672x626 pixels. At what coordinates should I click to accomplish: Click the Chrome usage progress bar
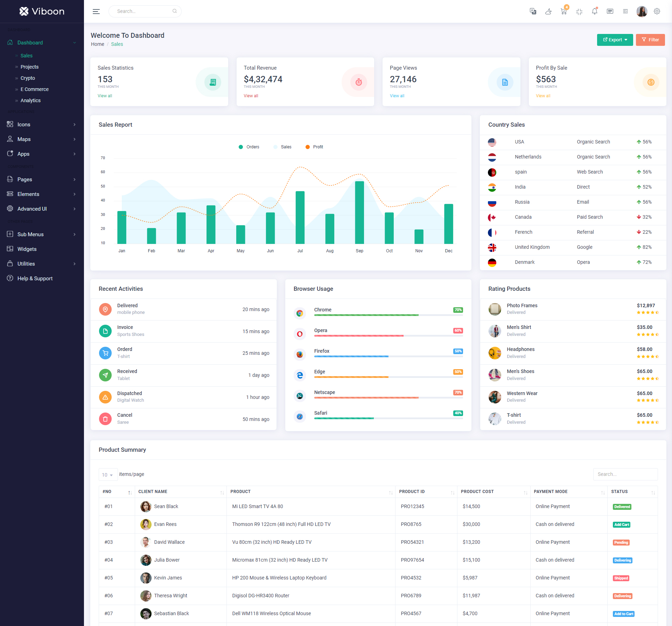click(388, 315)
